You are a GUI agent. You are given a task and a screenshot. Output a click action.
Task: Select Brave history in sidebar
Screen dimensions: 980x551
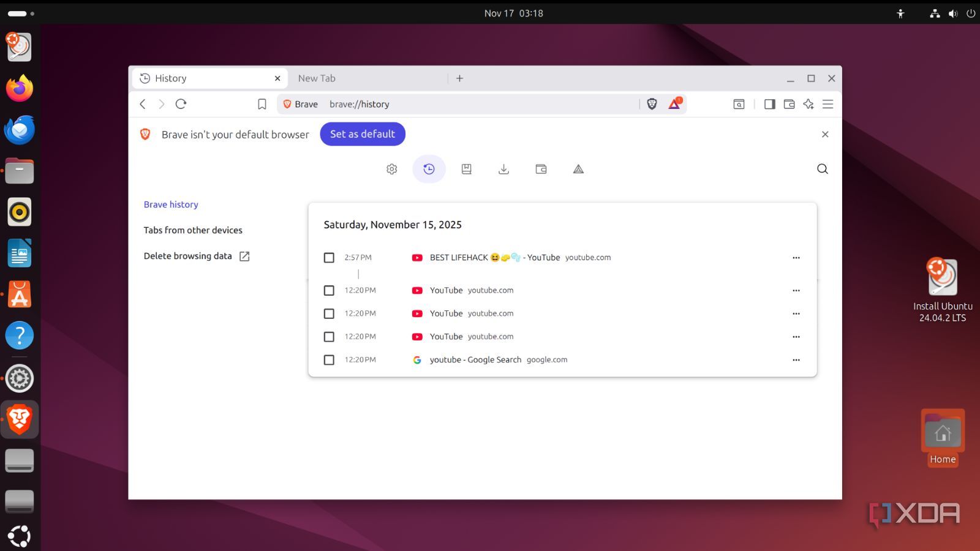tap(171, 204)
